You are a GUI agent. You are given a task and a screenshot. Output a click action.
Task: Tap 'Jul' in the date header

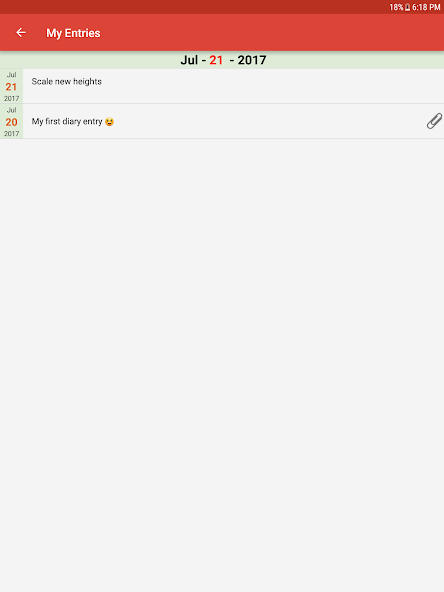pos(189,60)
